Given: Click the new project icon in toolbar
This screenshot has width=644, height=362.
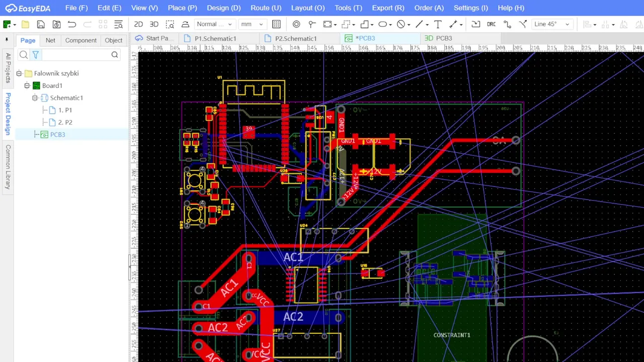Looking at the screenshot, I should (7, 24).
